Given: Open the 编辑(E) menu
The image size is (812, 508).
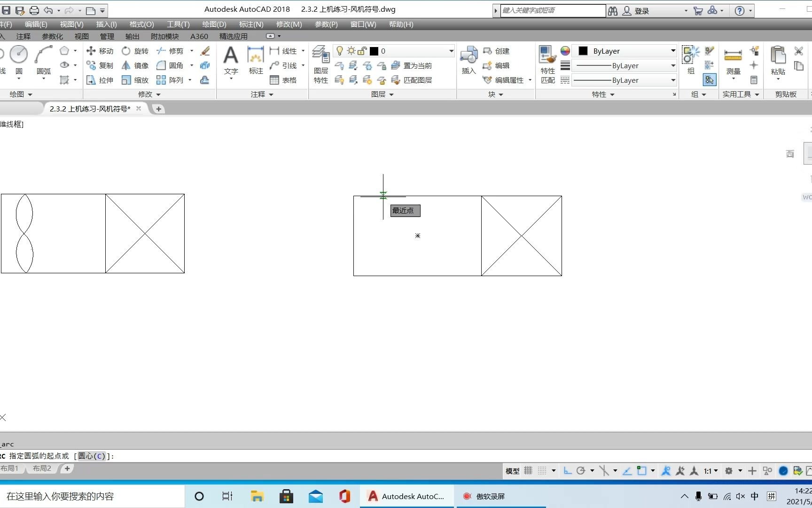Looking at the screenshot, I should click(x=36, y=24).
